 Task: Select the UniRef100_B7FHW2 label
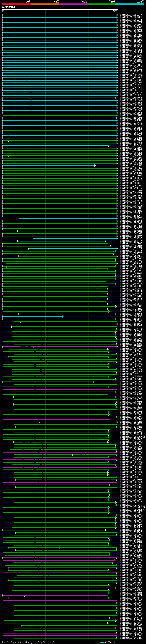click(x=131, y=165)
